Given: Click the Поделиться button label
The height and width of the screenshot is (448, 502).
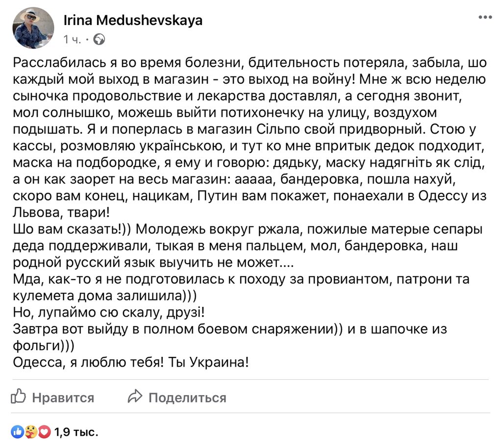Looking at the screenshot, I should click(187, 398).
